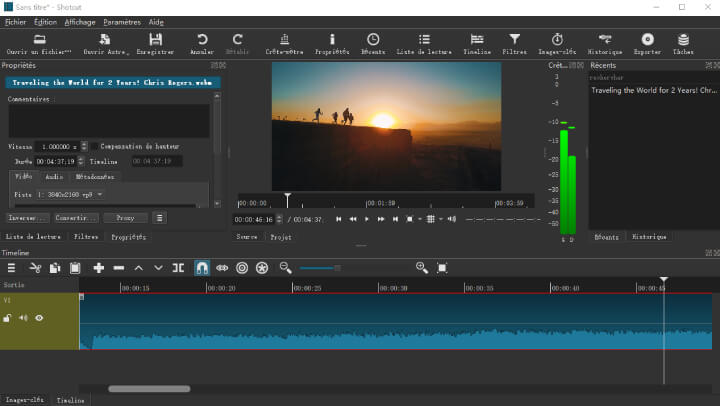720x406 pixels.
Task: Click the Inverser... button
Action: click(27, 217)
